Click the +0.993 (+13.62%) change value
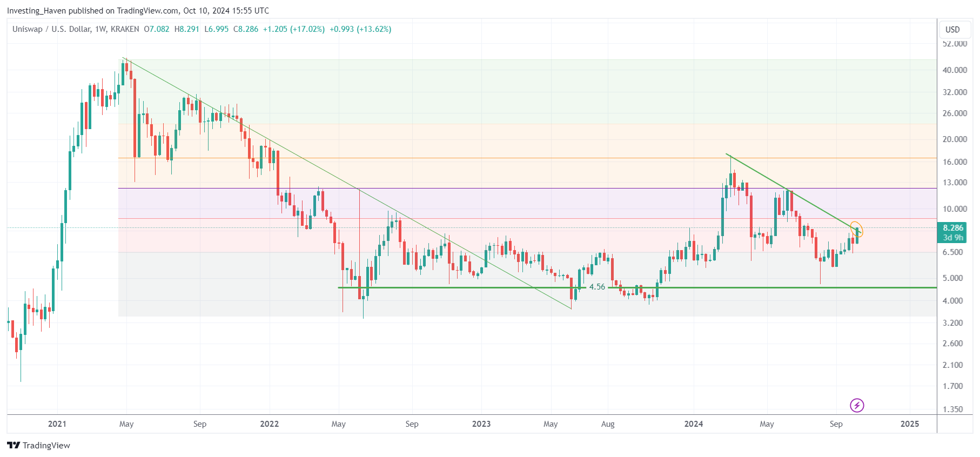This screenshot has height=457, width=980. pyautogui.click(x=360, y=29)
